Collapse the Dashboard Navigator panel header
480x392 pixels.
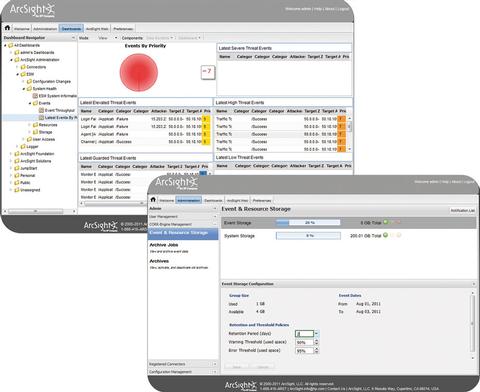pyautogui.click(x=73, y=38)
